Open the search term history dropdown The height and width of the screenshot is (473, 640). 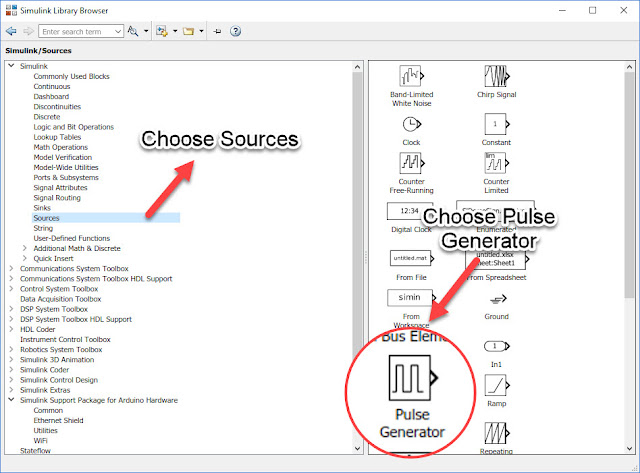tap(118, 31)
